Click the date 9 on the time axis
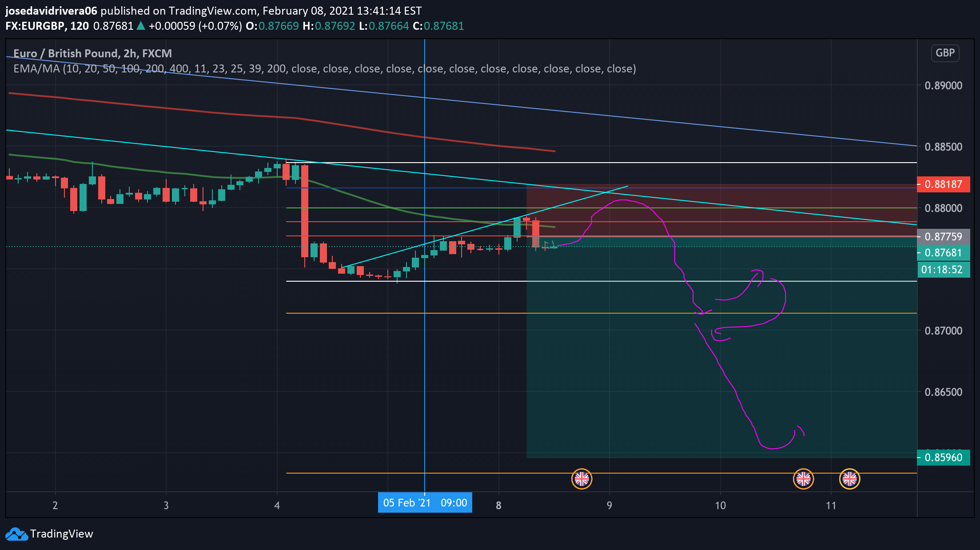The width and height of the screenshot is (980, 550). click(x=609, y=506)
